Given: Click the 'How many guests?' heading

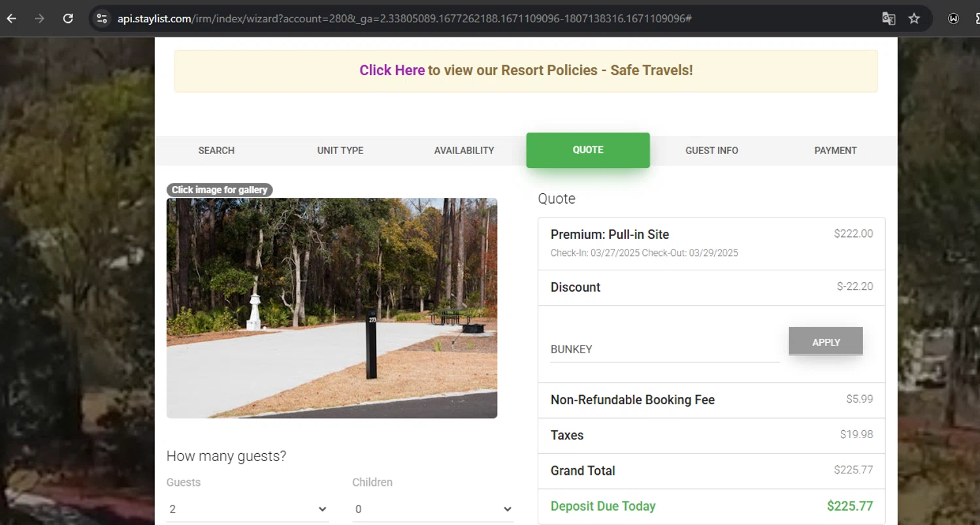Looking at the screenshot, I should click(x=226, y=456).
